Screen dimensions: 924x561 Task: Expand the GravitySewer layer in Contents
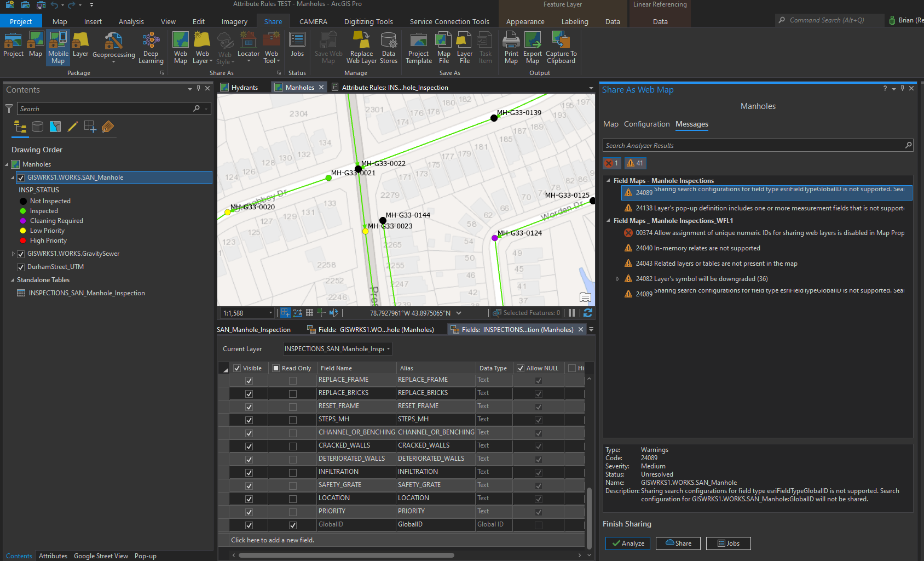[x=13, y=254]
